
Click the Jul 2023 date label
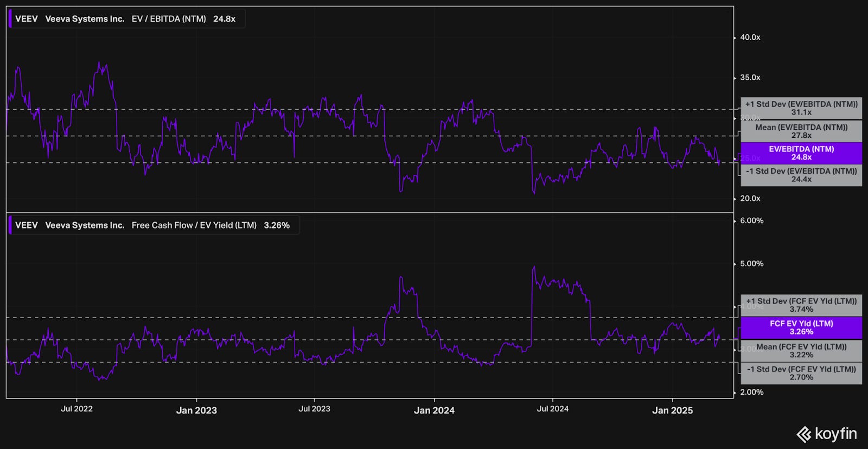(314, 409)
